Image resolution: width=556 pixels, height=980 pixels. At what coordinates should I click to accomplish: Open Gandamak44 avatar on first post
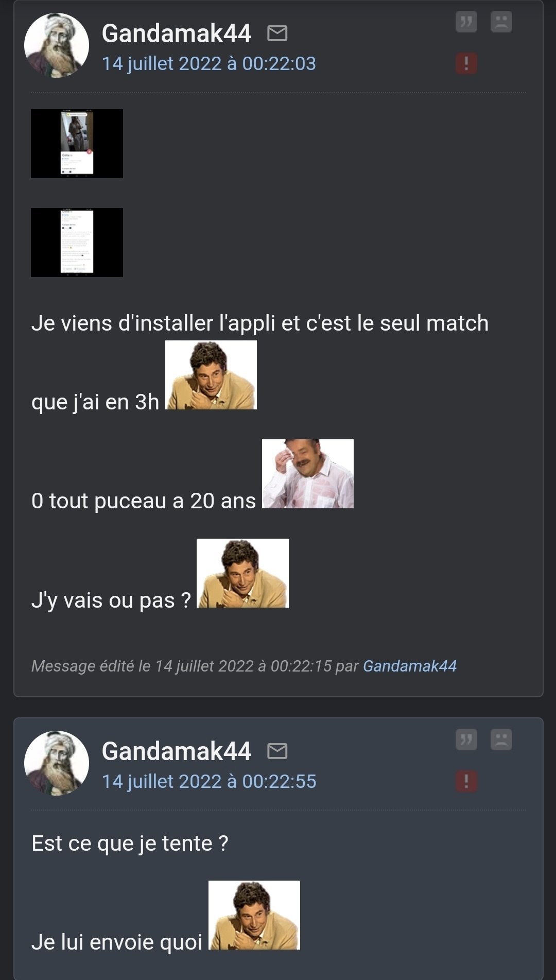click(x=57, y=45)
